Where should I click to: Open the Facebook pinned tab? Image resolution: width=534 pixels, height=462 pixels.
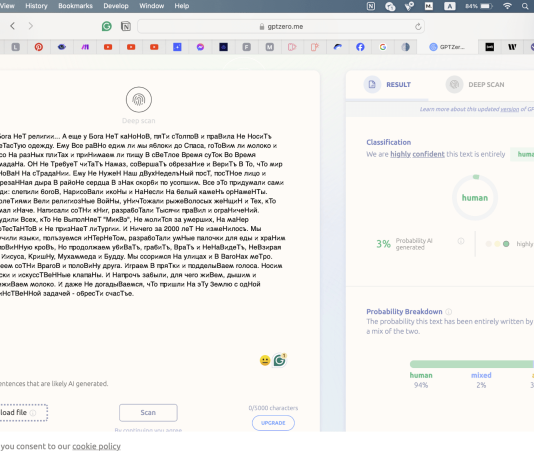point(360,47)
